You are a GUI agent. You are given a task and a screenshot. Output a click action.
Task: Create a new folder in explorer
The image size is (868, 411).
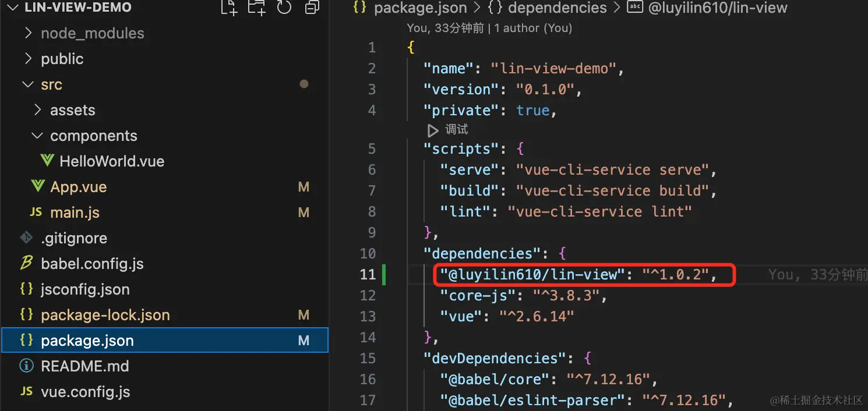pos(256,7)
